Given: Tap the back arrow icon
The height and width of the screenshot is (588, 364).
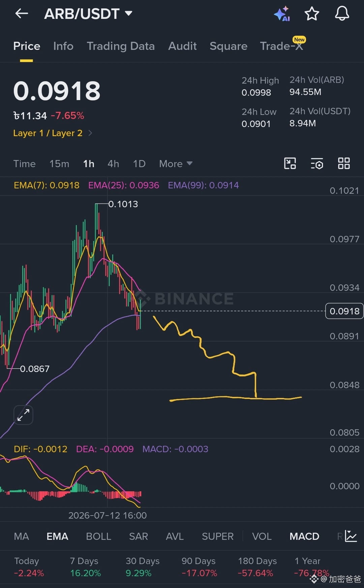Looking at the screenshot, I should (x=22, y=13).
